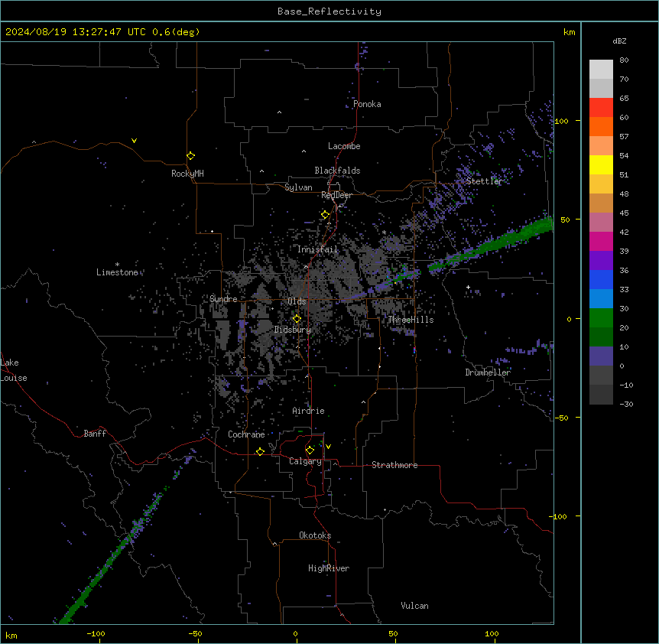Select the Limestone label
This screenshot has height=644, width=659.
point(117,272)
